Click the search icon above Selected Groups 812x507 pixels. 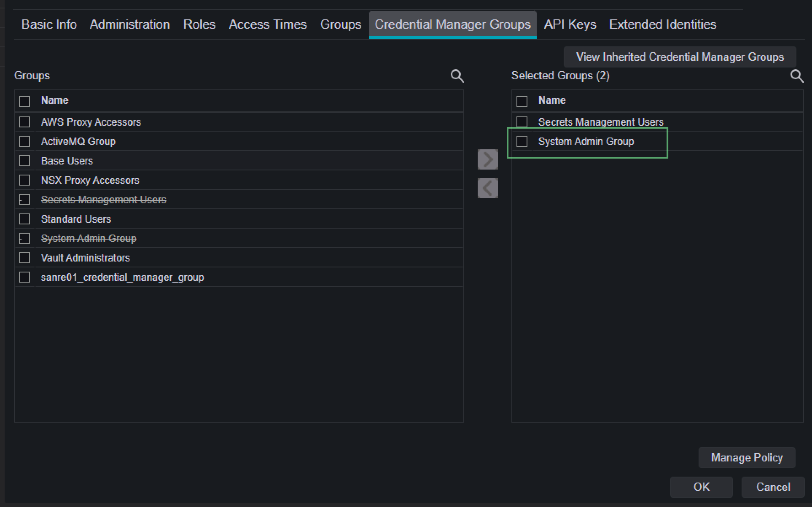click(x=796, y=76)
